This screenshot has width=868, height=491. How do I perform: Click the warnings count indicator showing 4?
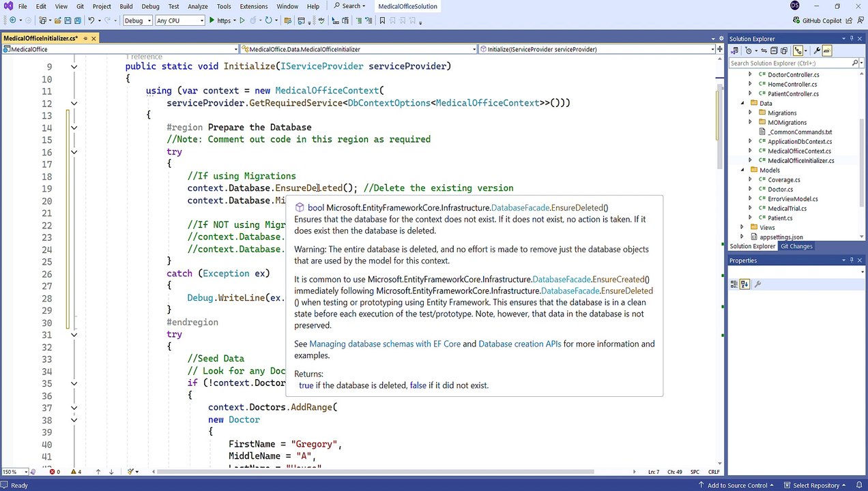pos(74,471)
